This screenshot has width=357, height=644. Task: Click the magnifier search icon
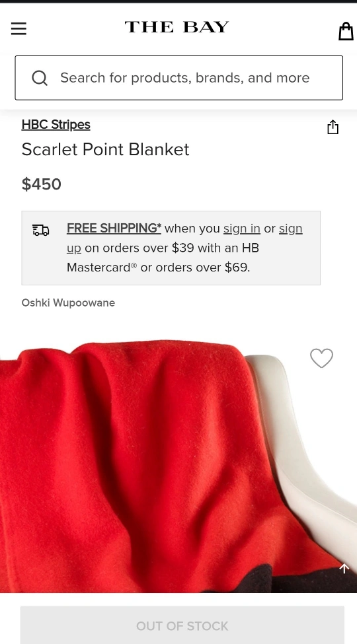[x=40, y=78]
